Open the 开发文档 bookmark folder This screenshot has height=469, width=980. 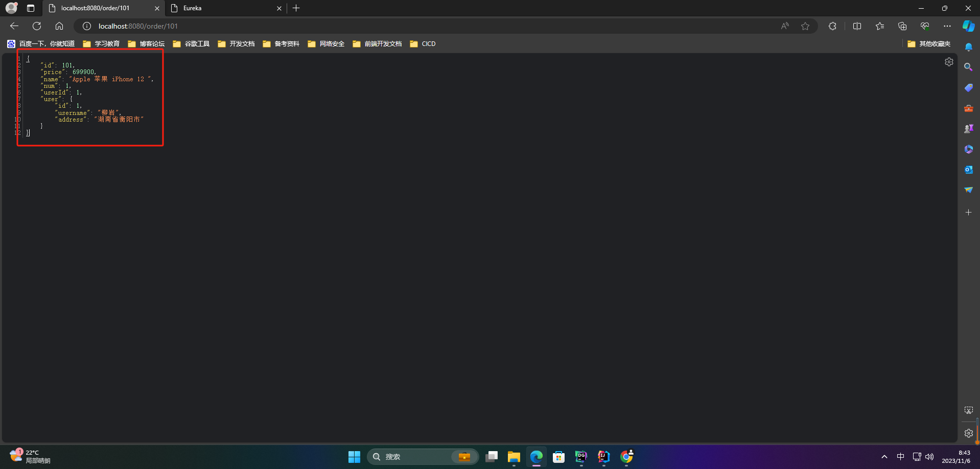236,44
